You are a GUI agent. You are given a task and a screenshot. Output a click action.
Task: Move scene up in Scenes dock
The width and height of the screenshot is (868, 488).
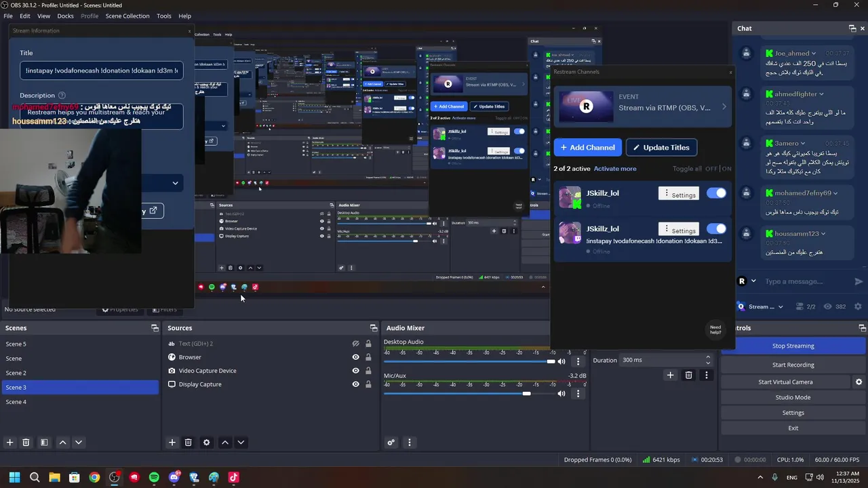[62, 443]
